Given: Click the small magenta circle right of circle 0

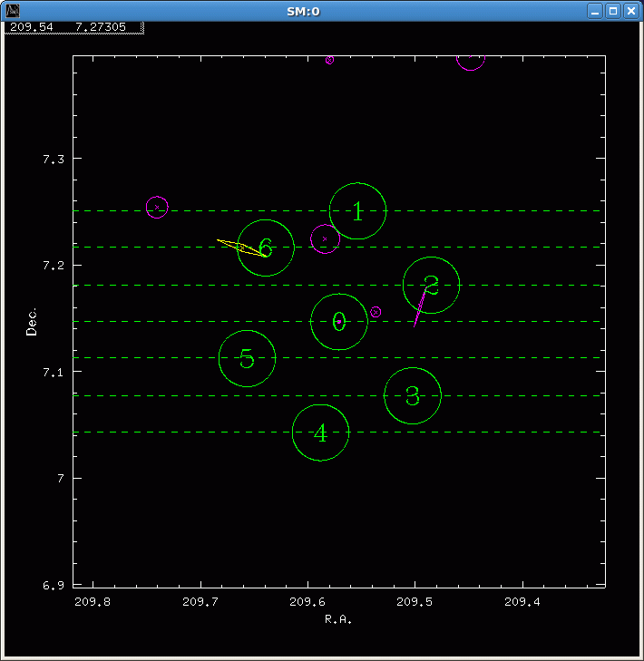Looking at the screenshot, I should 376,312.
